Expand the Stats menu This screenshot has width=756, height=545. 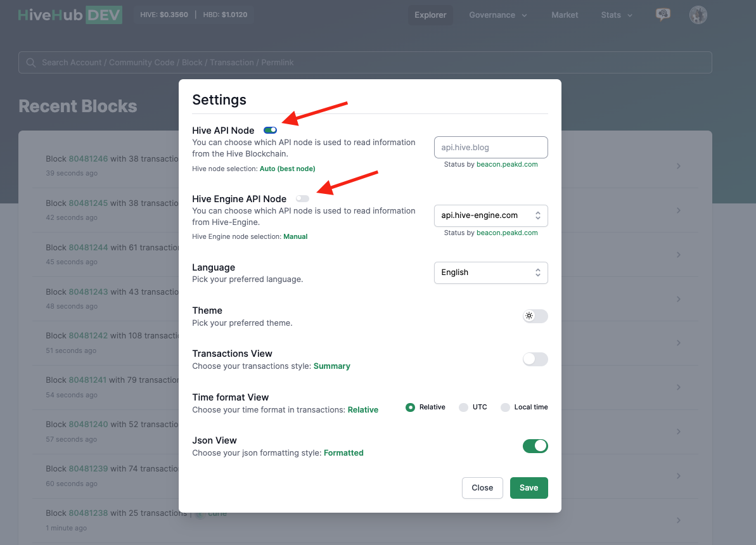(617, 15)
